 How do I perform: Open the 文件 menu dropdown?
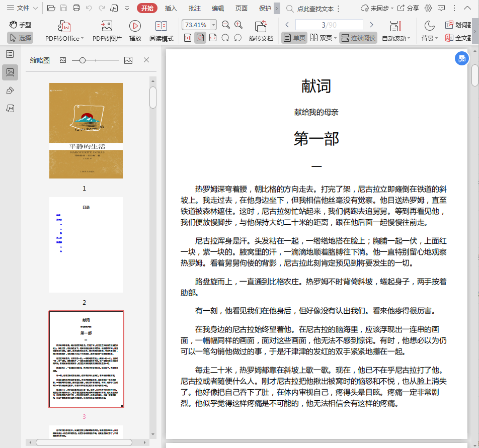pos(22,8)
